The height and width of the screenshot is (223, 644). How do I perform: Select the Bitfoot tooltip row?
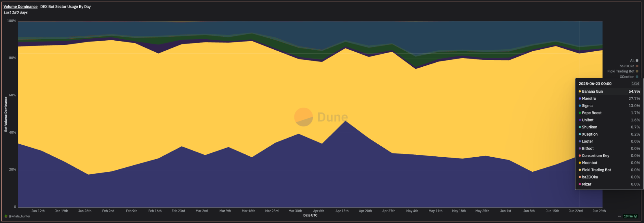[609, 149]
